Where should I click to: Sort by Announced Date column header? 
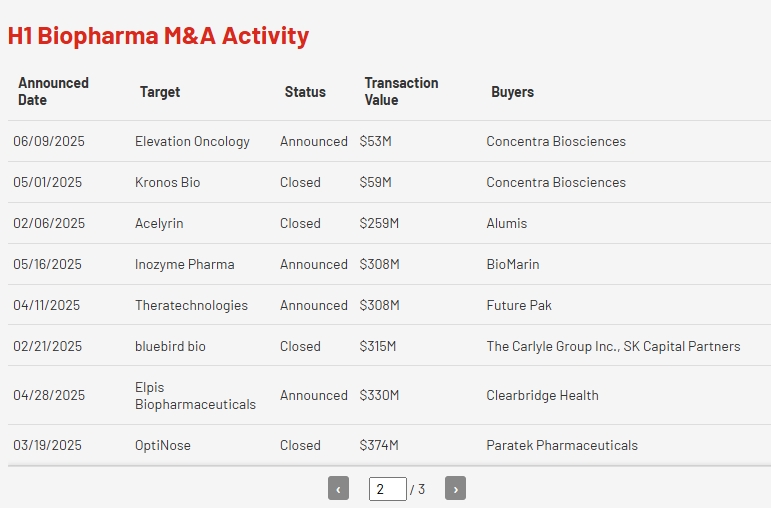(53, 91)
